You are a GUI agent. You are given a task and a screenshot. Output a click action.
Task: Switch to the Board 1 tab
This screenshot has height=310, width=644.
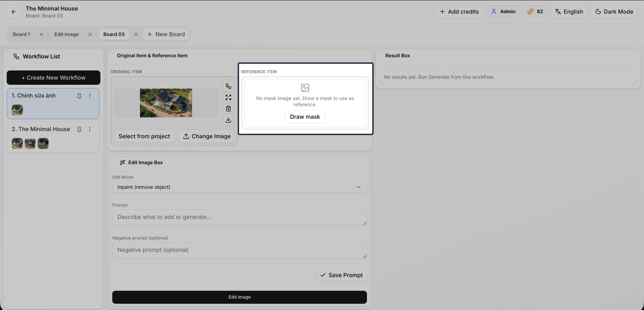tap(21, 34)
